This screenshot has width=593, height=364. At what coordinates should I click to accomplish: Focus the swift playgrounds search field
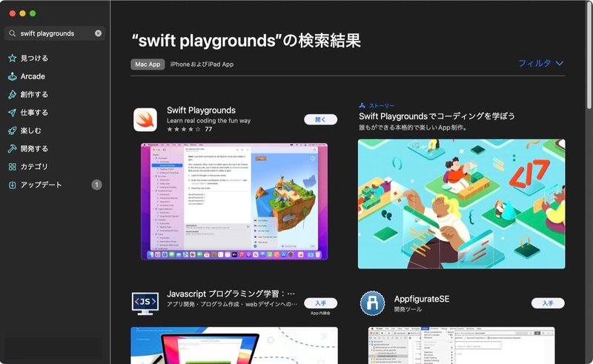55,33
